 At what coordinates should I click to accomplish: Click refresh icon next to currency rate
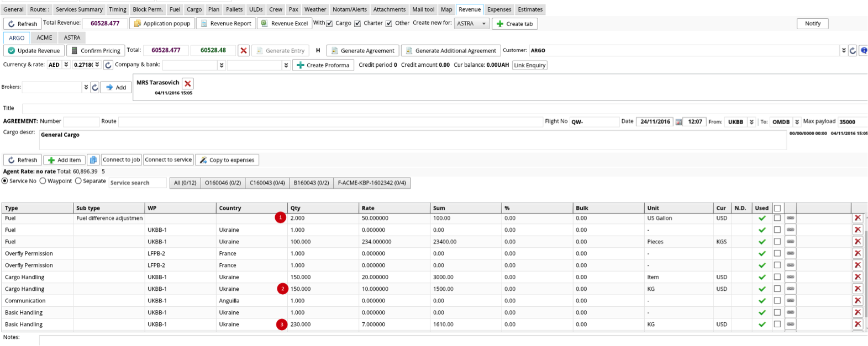pyautogui.click(x=108, y=65)
